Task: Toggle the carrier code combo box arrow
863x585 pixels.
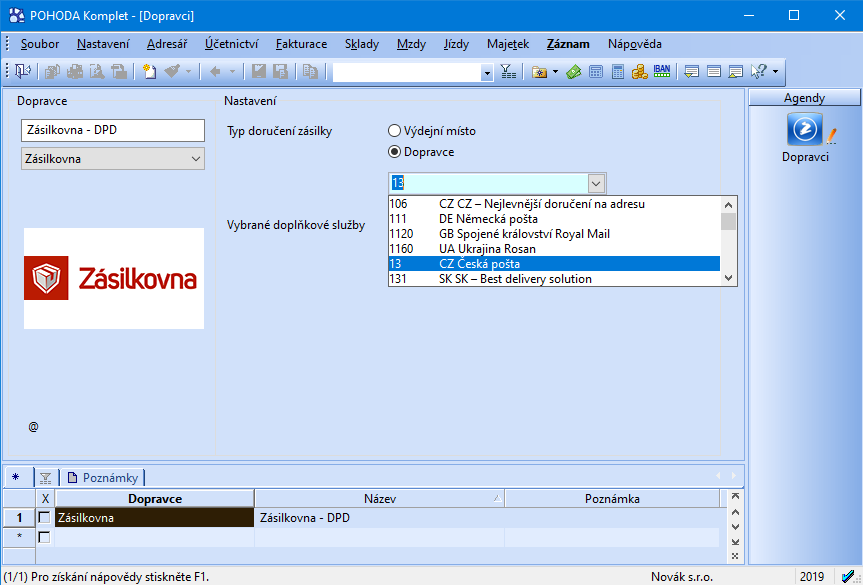Action: [596, 183]
